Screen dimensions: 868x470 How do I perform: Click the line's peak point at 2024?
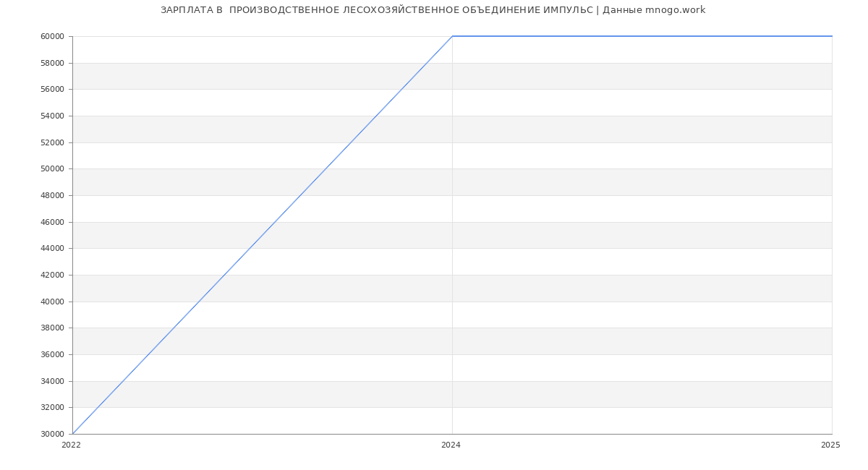point(452,36)
